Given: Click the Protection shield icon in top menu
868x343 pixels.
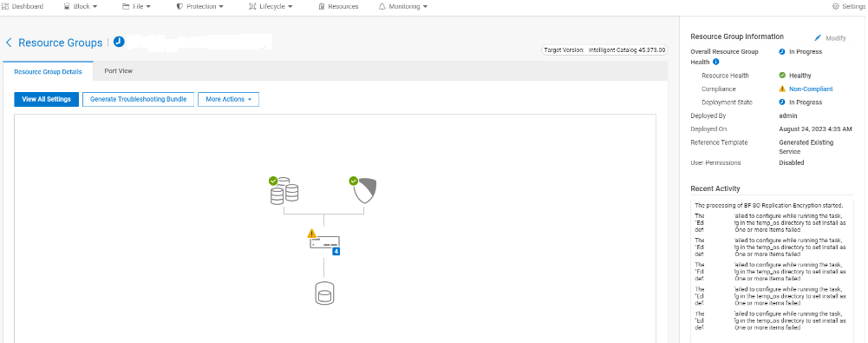Looking at the screenshot, I should point(179,7).
